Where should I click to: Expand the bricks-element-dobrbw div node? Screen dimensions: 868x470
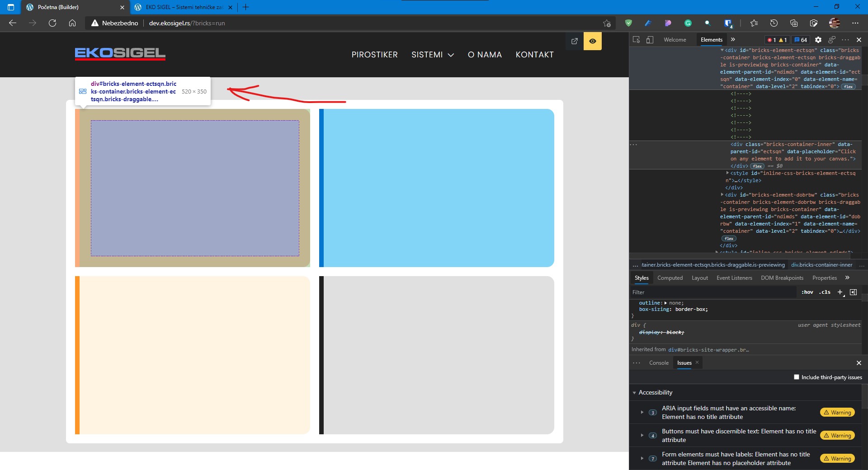click(x=722, y=195)
